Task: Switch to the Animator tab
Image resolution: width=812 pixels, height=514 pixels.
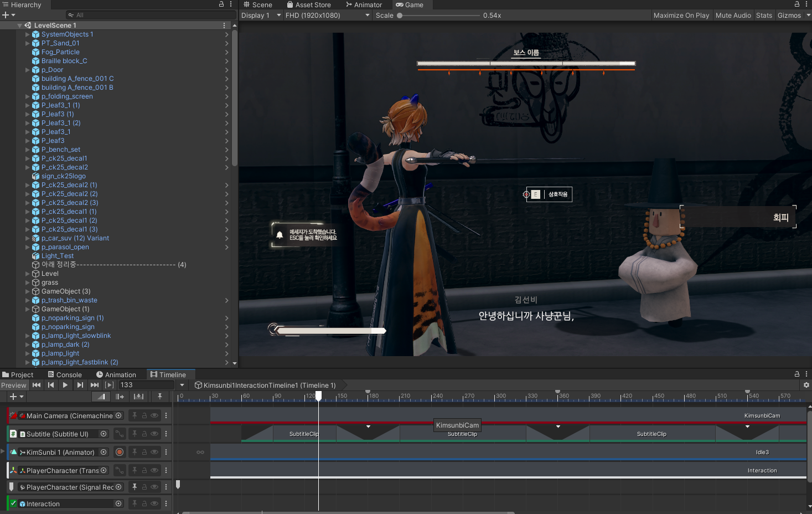Action: [364, 4]
